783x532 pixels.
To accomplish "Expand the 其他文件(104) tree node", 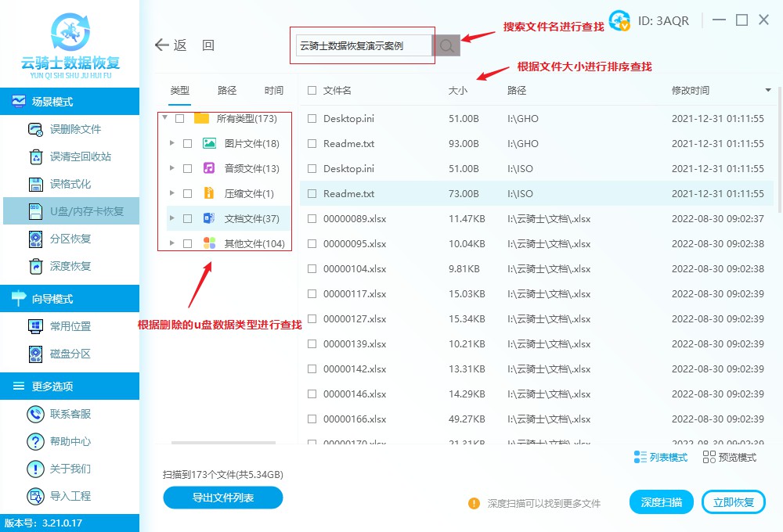I will tap(174, 244).
